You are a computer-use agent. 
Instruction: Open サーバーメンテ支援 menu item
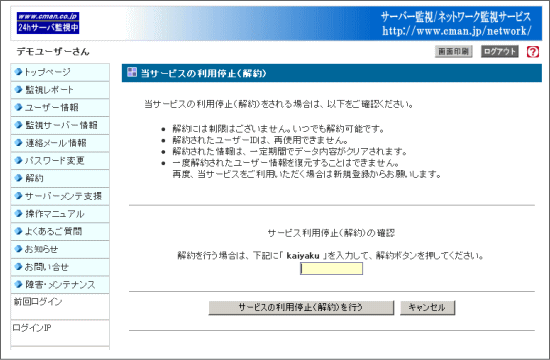click(x=60, y=196)
